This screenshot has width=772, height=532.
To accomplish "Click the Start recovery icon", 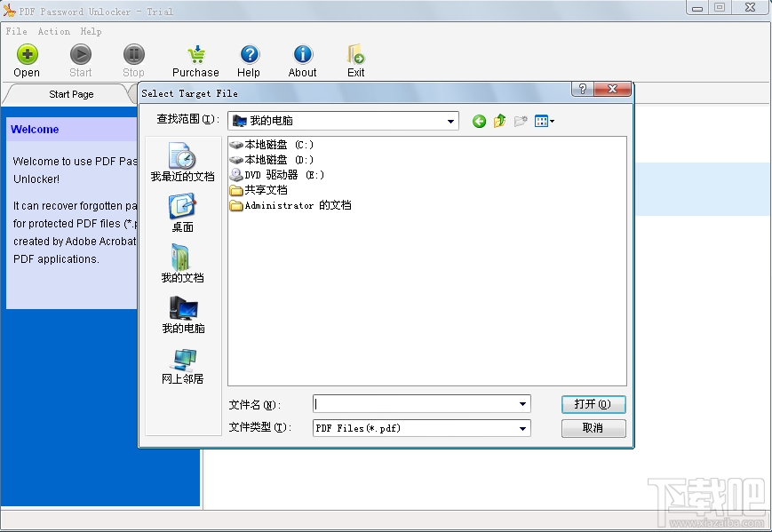I will point(80,59).
